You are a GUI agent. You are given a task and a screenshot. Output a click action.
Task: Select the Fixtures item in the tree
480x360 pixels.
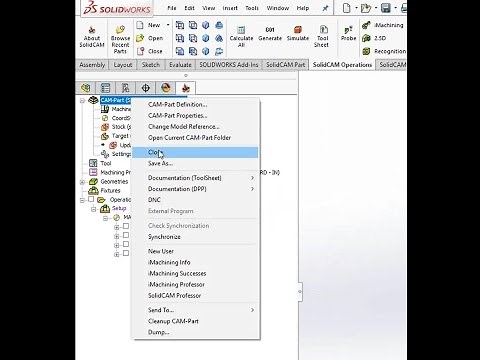coord(110,191)
